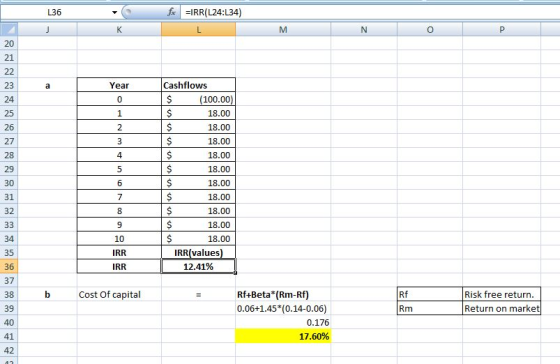The width and height of the screenshot is (560, 364).
Task: Click the 18.00 cell for year 8
Action: pyautogui.click(x=199, y=210)
